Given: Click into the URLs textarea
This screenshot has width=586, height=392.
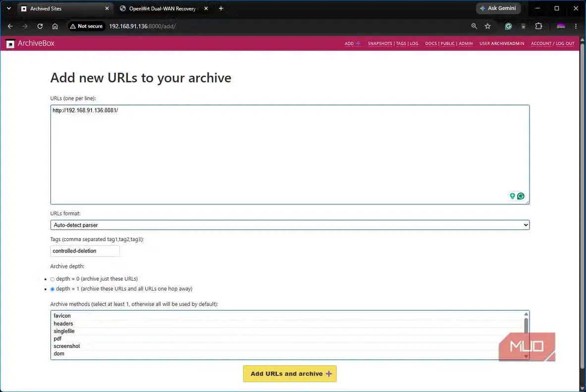Looking at the screenshot, I should pos(290,154).
